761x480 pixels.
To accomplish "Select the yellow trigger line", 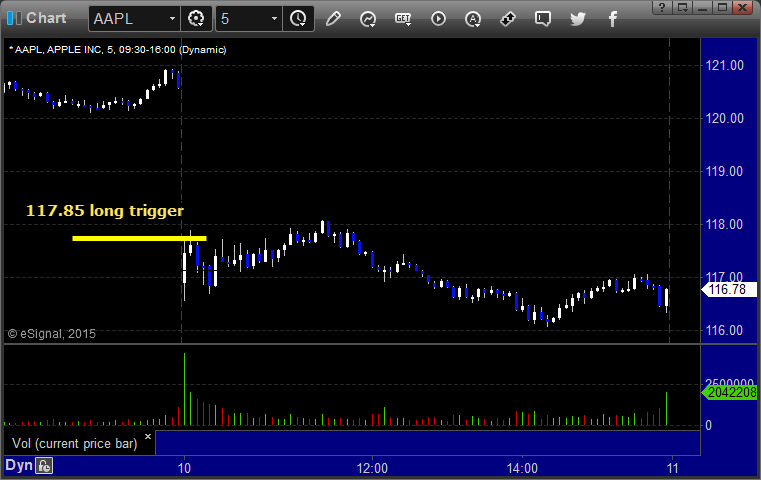I will click(x=139, y=238).
